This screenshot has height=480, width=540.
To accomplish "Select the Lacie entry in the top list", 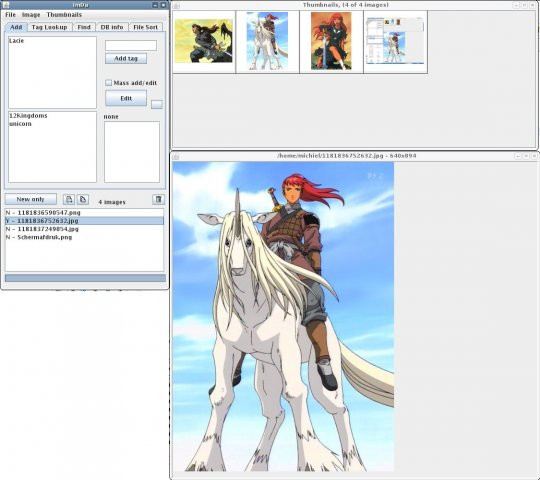I will (52, 41).
